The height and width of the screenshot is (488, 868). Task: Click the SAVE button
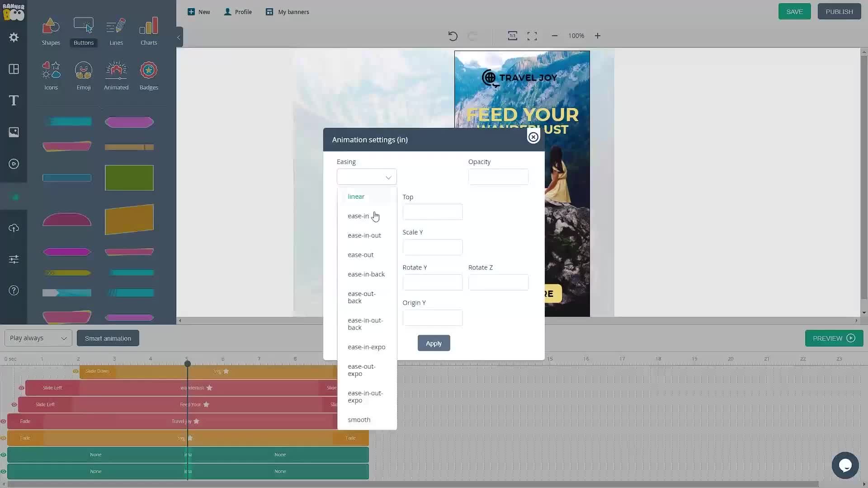(794, 12)
